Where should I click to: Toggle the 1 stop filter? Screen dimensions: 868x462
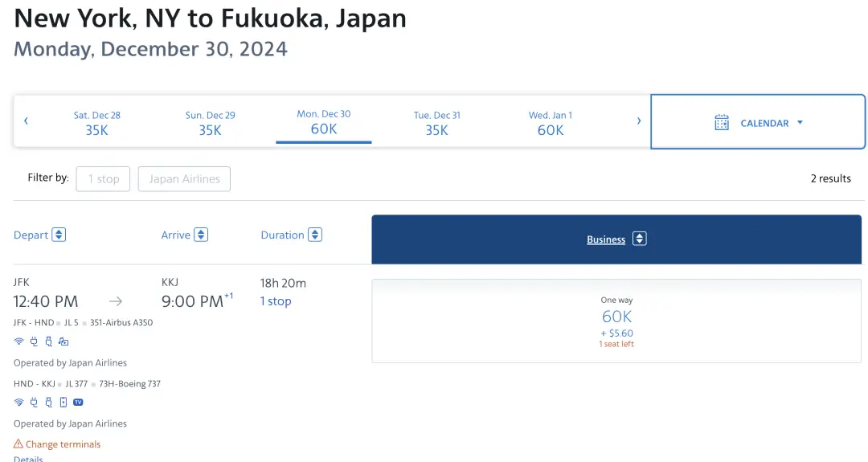[103, 179]
